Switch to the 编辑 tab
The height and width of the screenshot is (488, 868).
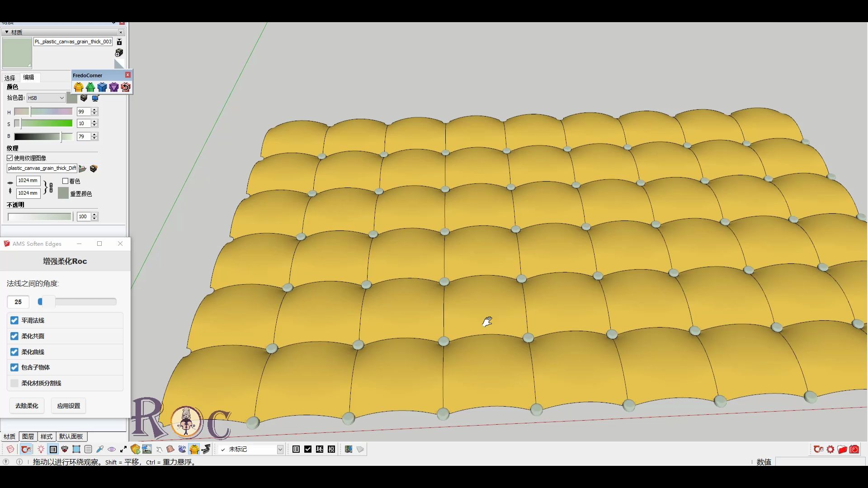point(29,77)
